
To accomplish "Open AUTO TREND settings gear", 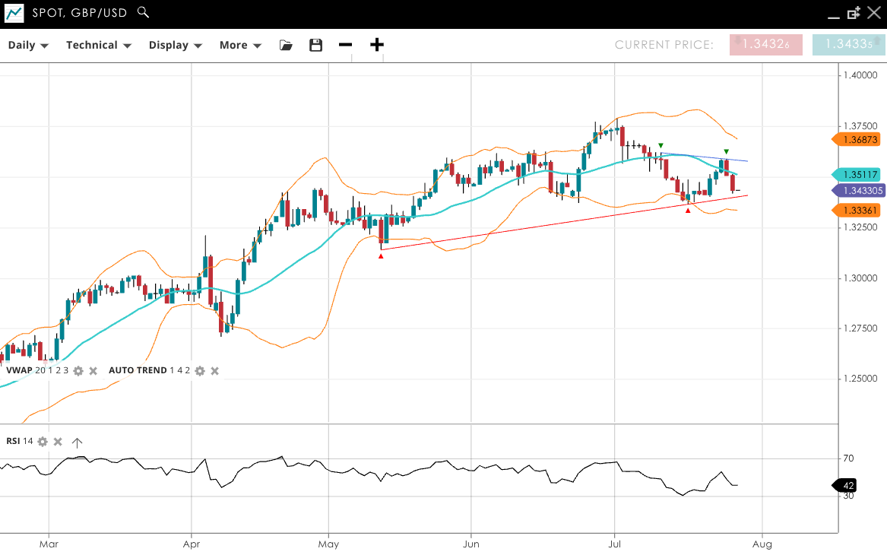I will (200, 371).
